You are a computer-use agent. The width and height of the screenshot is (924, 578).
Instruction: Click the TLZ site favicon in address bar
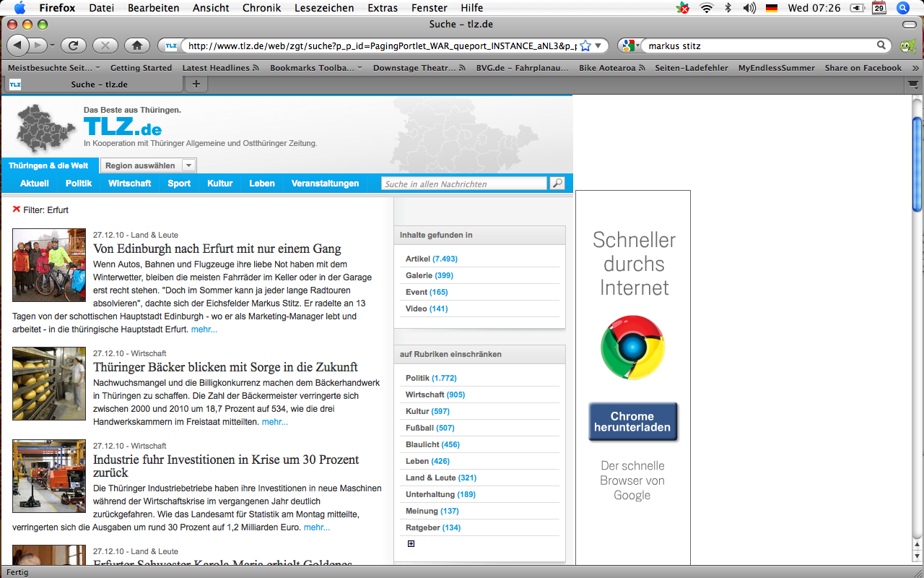[170, 46]
